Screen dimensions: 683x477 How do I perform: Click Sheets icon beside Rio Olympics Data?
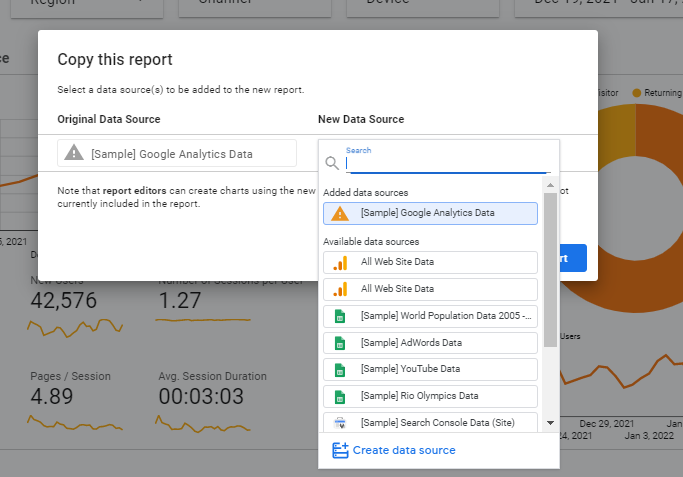click(x=340, y=397)
